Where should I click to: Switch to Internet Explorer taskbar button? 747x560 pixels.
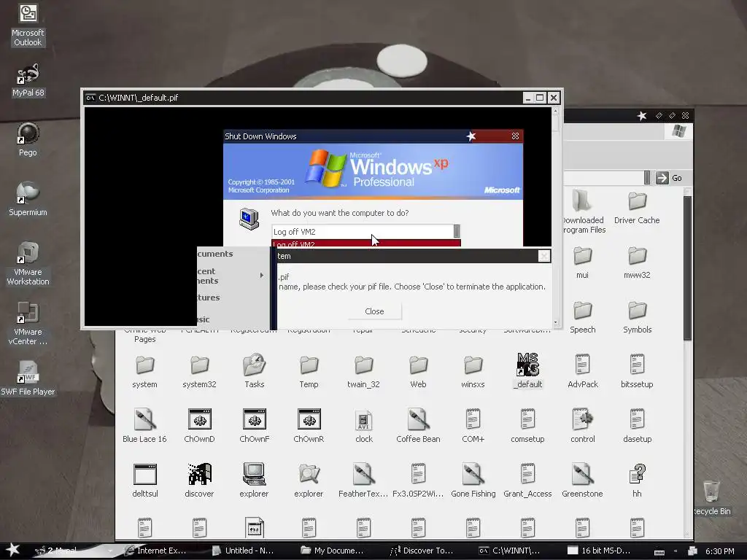pyautogui.click(x=156, y=551)
